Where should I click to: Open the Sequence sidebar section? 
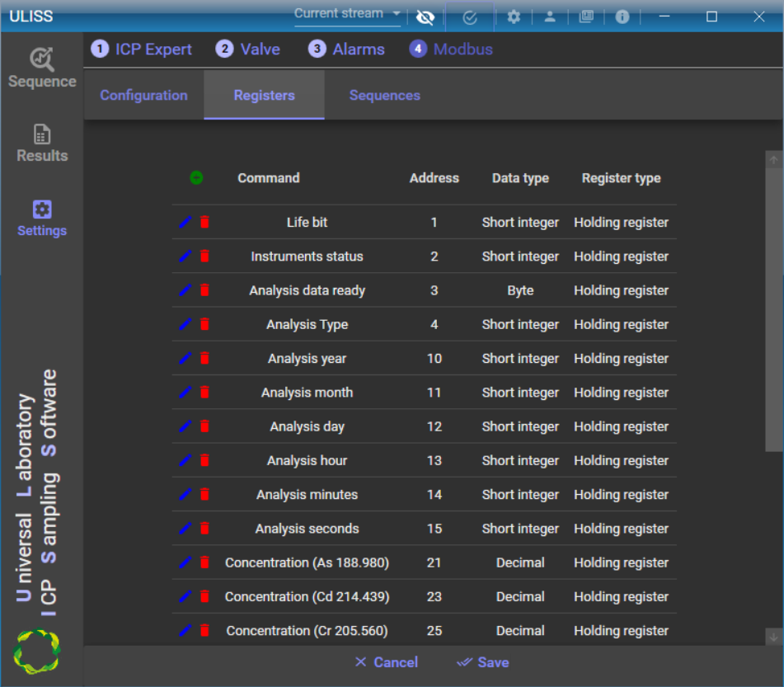(42, 68)
